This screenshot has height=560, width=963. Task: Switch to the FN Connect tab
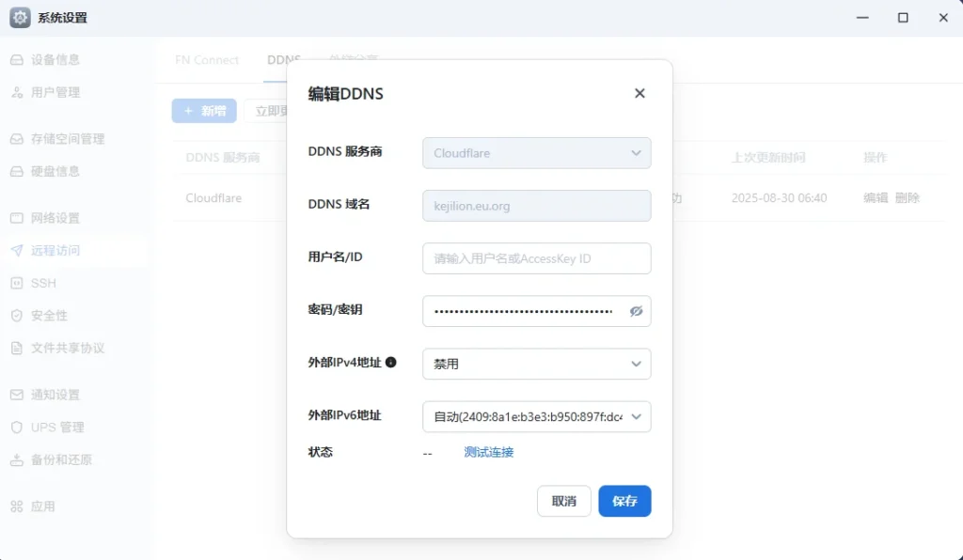pyautogui.click(x=206, y=60)
